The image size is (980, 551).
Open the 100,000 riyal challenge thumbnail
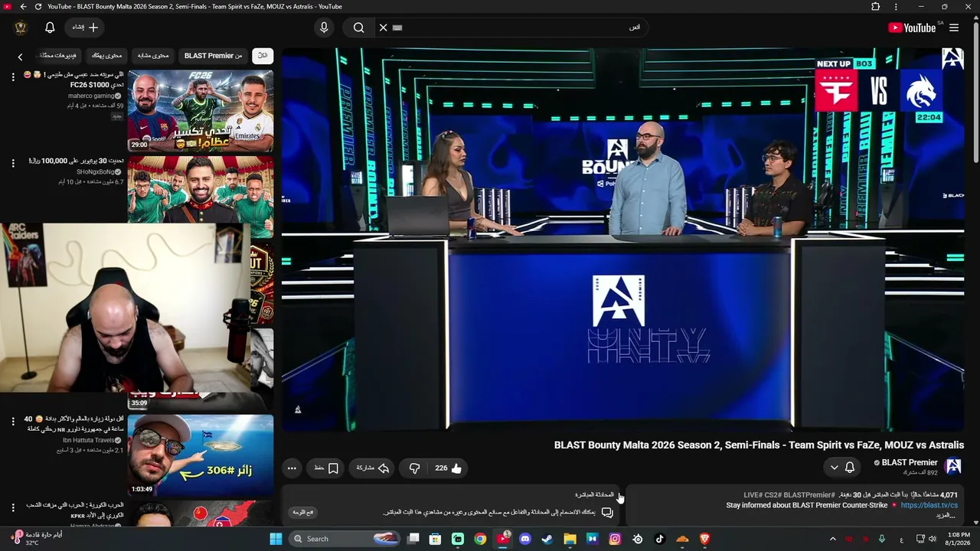tap(201, 190)
